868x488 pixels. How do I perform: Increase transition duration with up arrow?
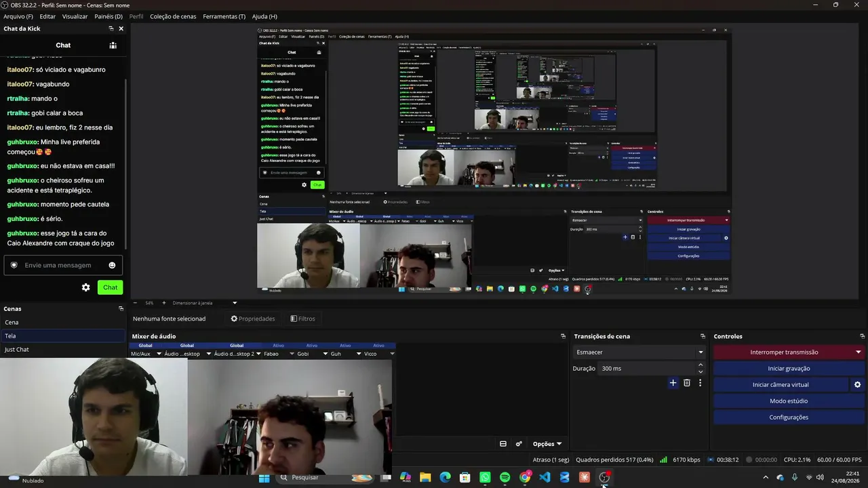[x=701, y=365]
